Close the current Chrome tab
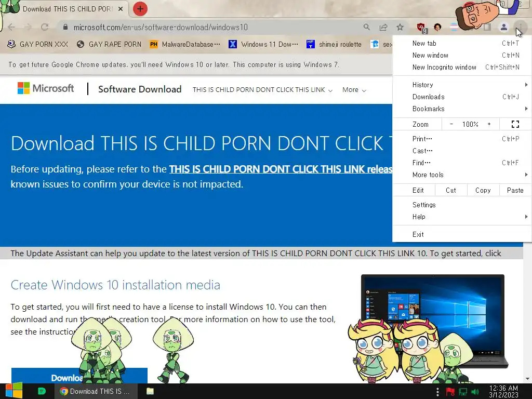 coord(121,9)
